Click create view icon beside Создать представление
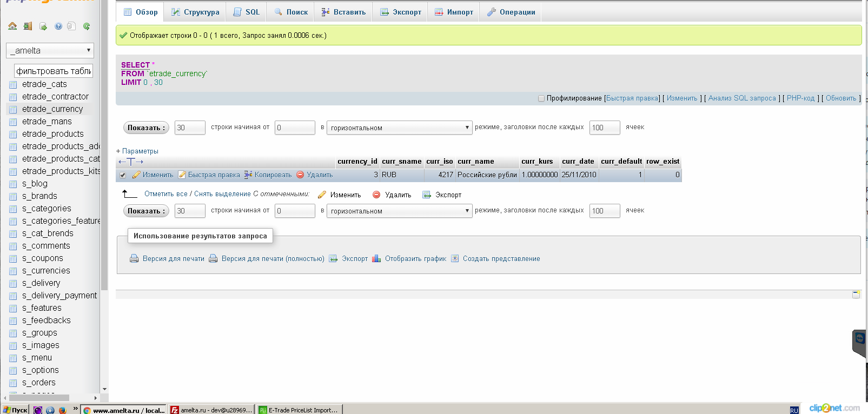This screenshot has height=414, width=868. point(455,258)
